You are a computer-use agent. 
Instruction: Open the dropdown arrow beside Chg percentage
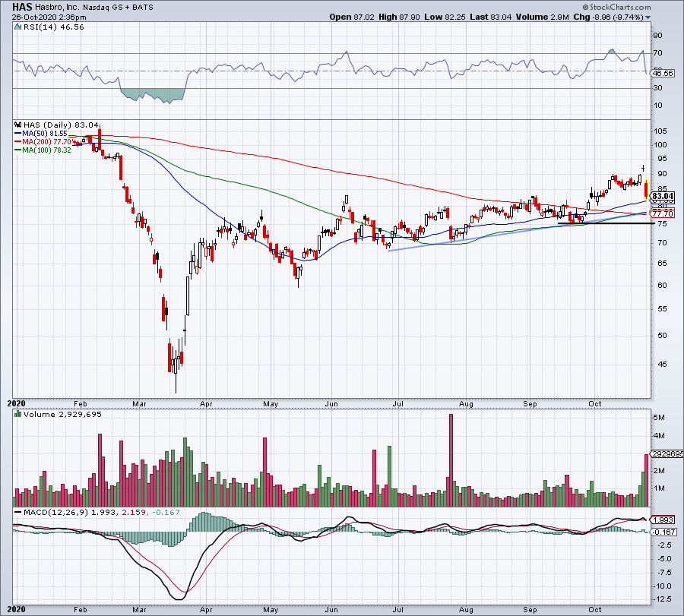tap(648, 17)
